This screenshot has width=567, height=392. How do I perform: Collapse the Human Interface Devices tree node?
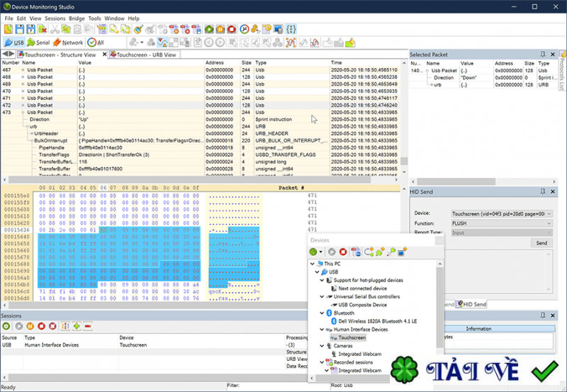[322, 329]
